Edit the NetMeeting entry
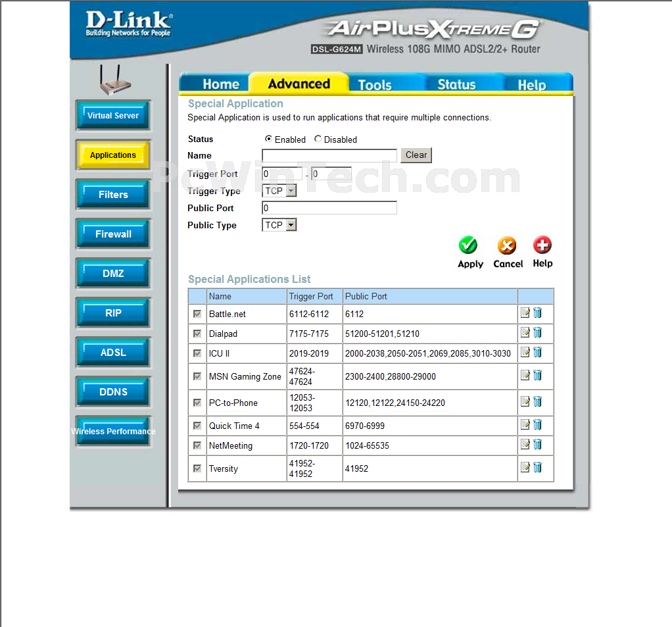Image resolution: width=672 pixels, height=627 pixels. pyautogui.click(x=525, y=444)
